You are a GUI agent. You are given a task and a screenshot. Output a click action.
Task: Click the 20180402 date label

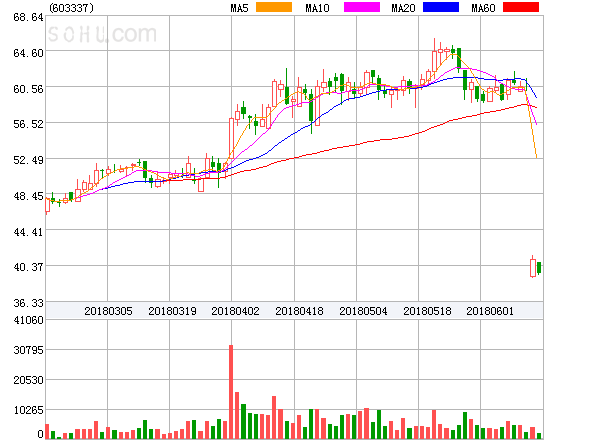click(x=235, y=311)
